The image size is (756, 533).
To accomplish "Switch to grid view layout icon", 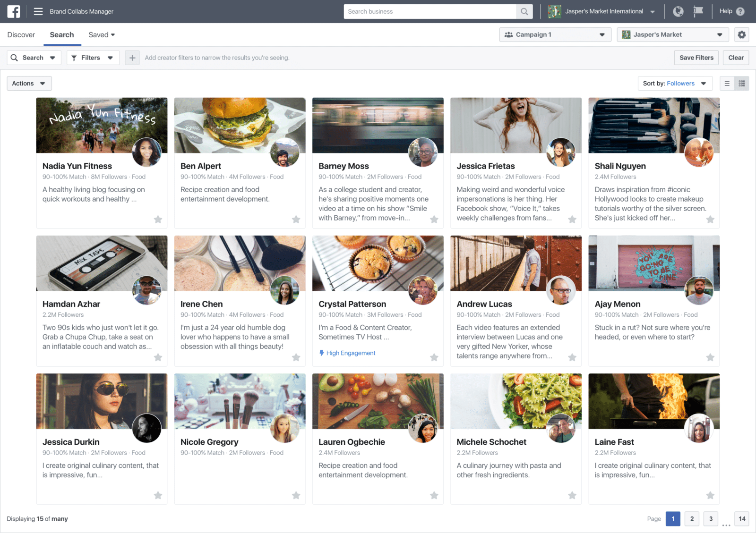I will coord(742,83).
